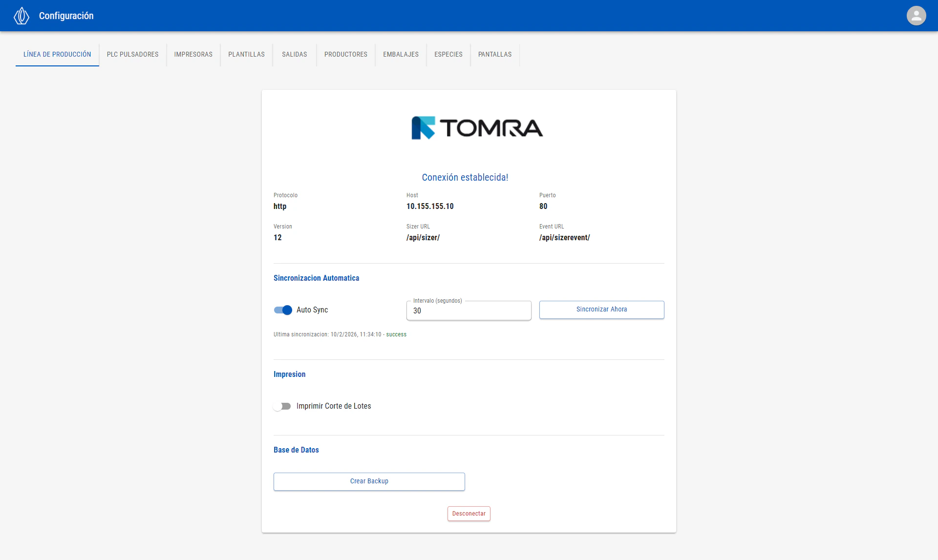This screenshot has height=560, width=938.
Task: Turn off the Auto Sync switch
Action: pyautogui.click(x=283, y=310)
